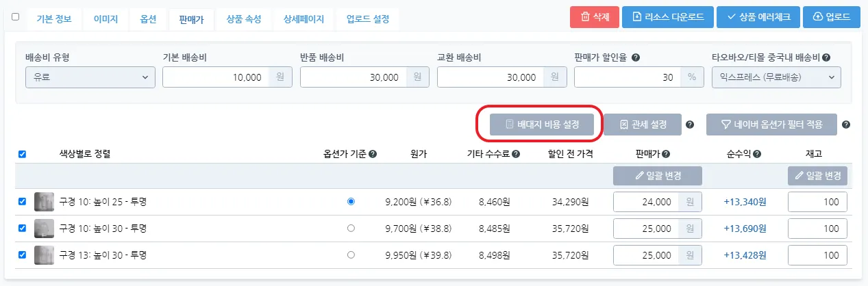
Task: Click the help icon beside 타오바오/티몰 중국내 배송비
Action: (x=835, y=57)
